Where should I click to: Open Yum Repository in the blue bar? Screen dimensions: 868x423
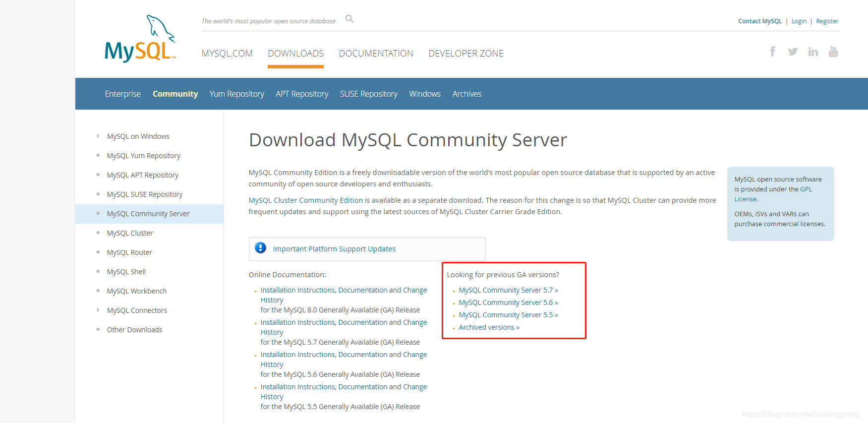point(237,94)
